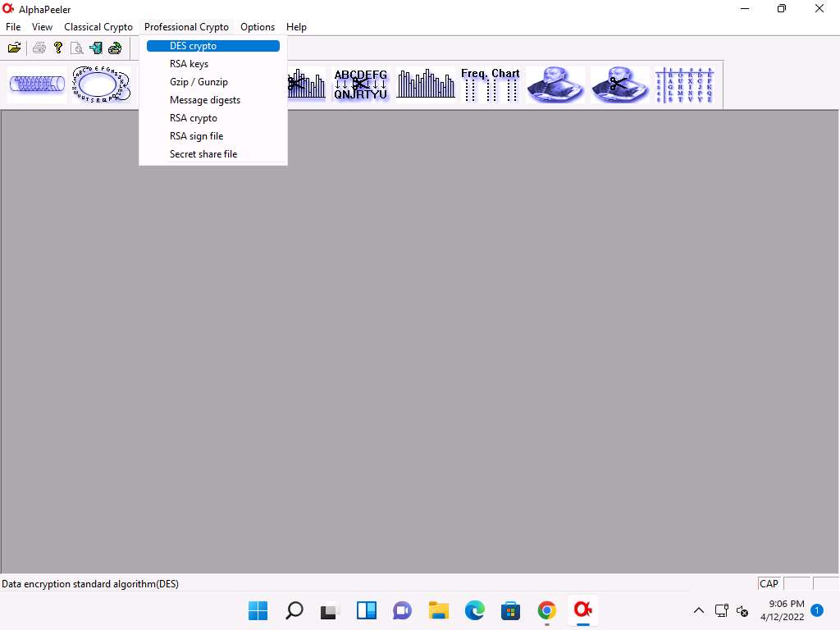
Task: Select the alphabet ring cipher icon
Action: click(101, 84)
